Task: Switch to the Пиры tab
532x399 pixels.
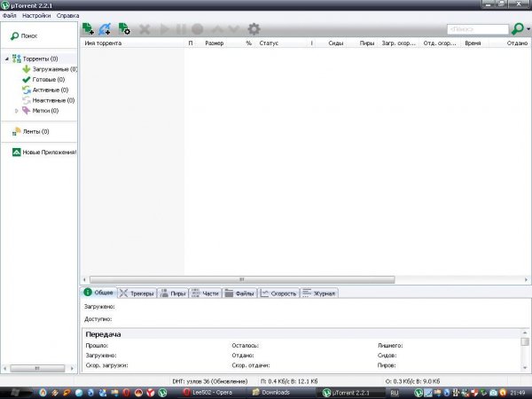Action: pos(173,293)
